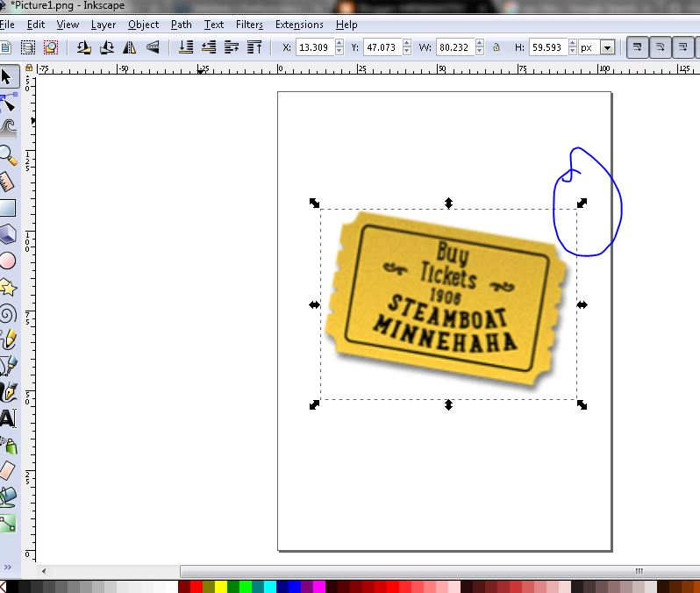Select the Calligraphy tool

coord(8,392)
